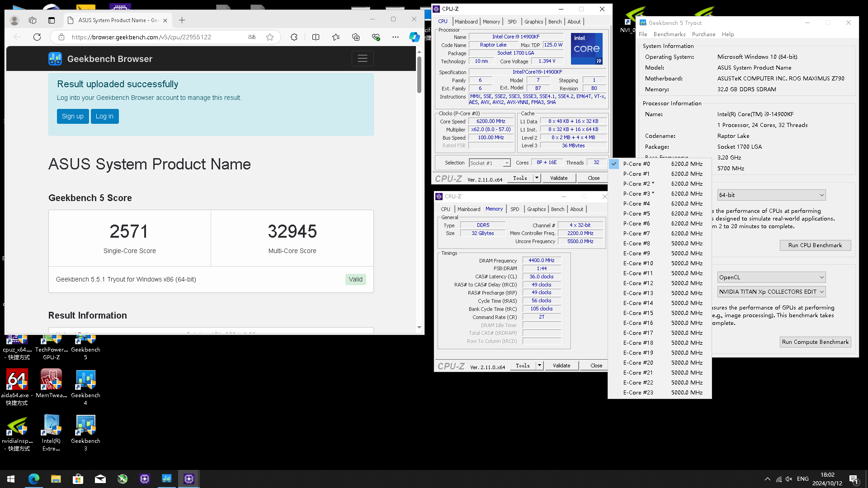Viewport: 868px width, 488px height.
Task: Open Microsoft Store taskbar icon
Action: click(78, 479)
